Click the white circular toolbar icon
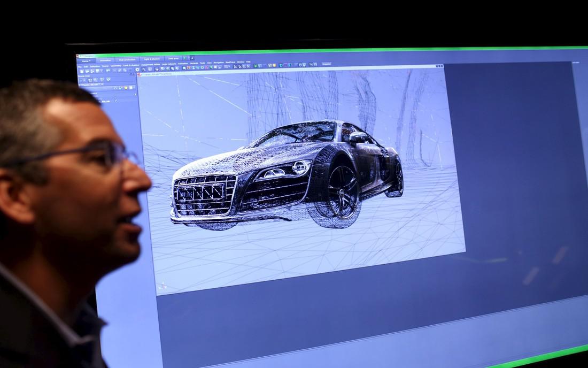Viewport: 588px width, 368px height. (x=137, y=70)
